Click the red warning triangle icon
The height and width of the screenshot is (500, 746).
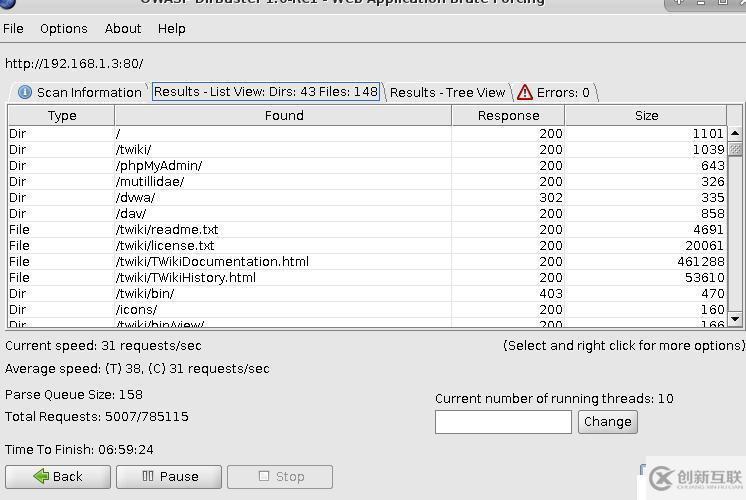(x=525, y=92)
